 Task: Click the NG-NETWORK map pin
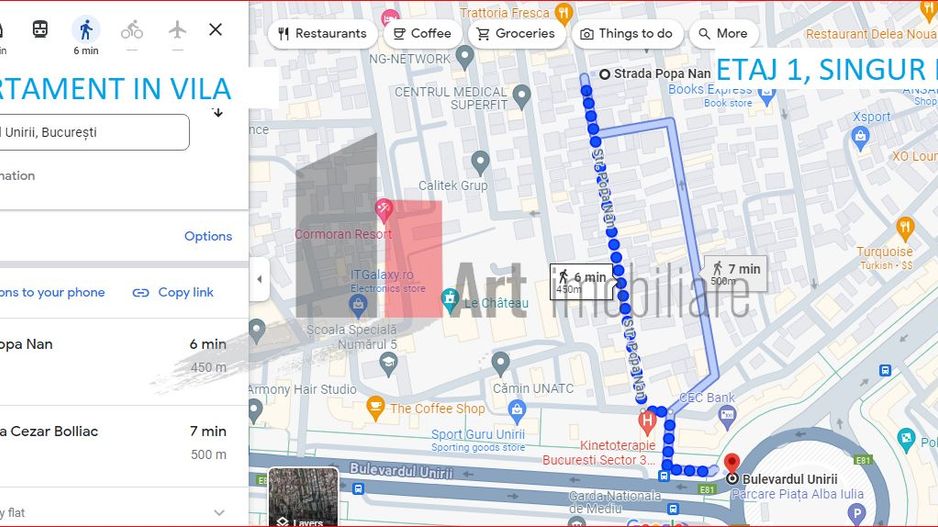point(464,57)
